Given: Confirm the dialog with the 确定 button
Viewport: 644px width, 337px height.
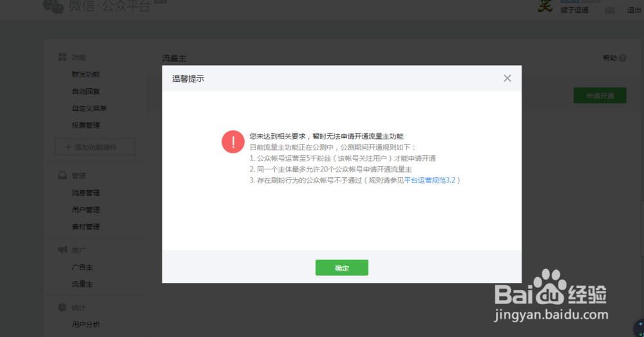Looking at the screenshot, I should [342, 267].
